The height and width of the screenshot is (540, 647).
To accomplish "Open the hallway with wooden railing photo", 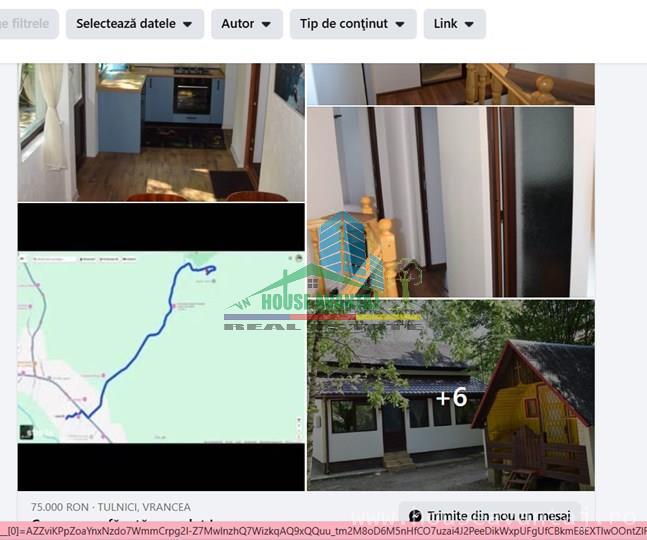I will [450, 200].
